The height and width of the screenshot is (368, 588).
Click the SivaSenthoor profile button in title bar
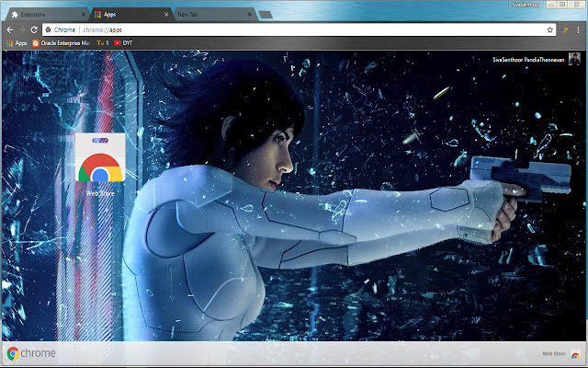(x=526, y=5)
